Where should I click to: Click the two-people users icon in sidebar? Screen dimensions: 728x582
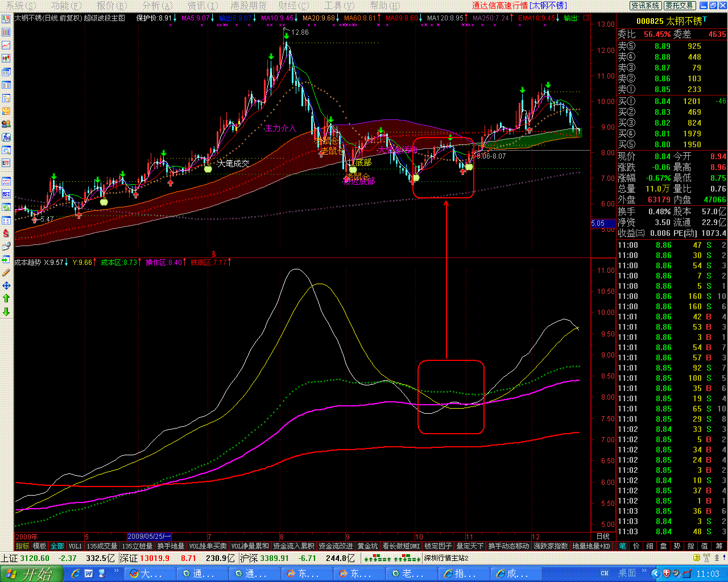6,124
